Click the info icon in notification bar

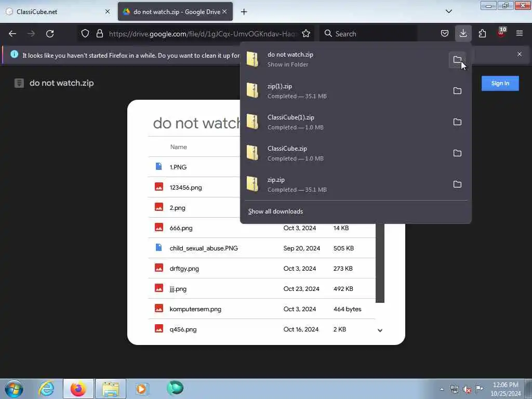[x=14, y=54]
